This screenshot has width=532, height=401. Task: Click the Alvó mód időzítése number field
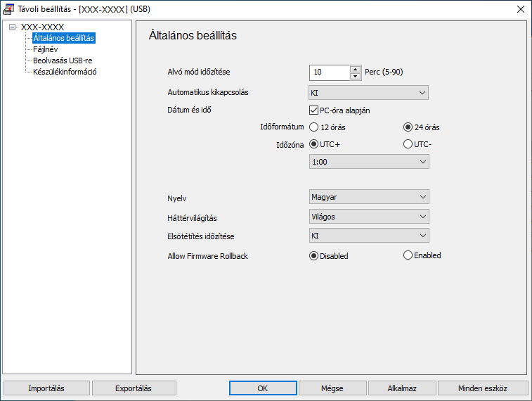click(330, 72)
